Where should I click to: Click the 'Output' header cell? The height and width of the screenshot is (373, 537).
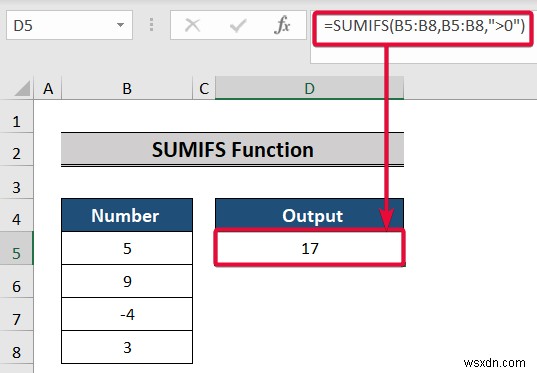point(310,215)
